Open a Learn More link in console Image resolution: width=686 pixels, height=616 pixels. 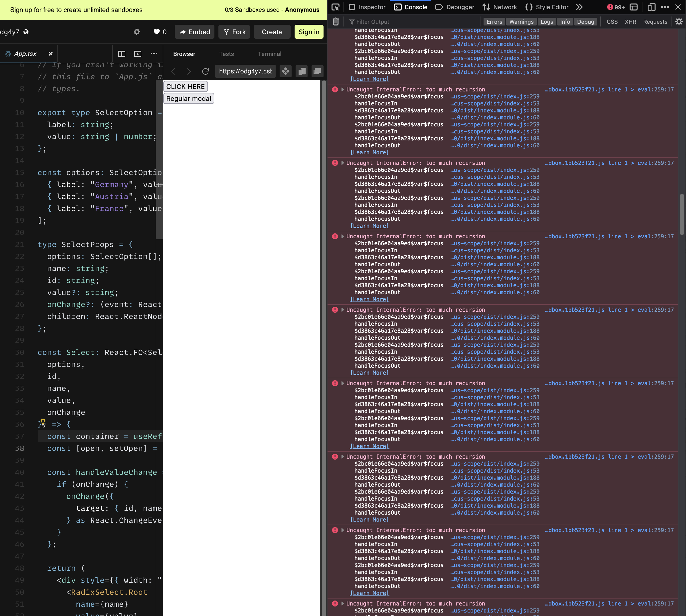click(369, 79)
